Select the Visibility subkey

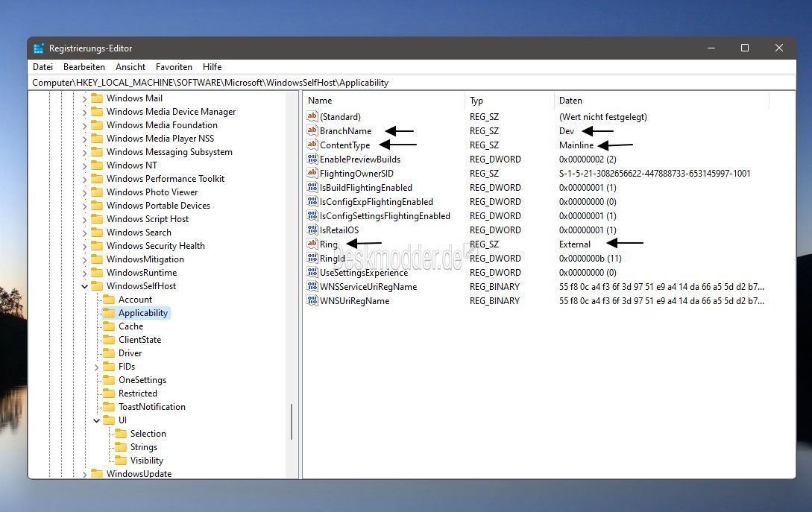pyautogui.click(x=147, y=461)
